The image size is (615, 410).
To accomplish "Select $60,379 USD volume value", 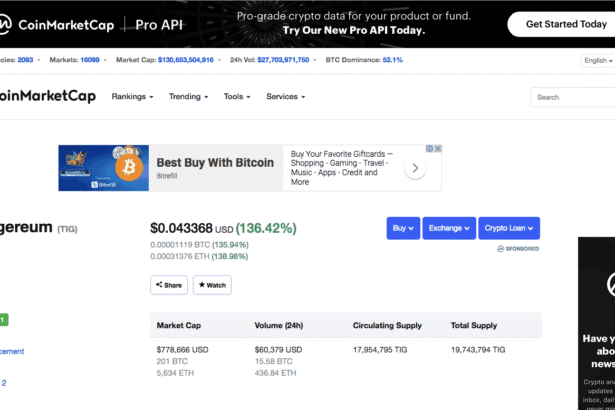I will click(278, 350).
